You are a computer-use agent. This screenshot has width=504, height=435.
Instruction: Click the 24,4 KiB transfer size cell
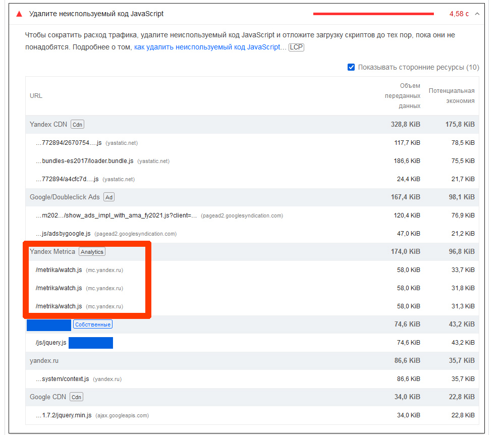pos(409,179)
